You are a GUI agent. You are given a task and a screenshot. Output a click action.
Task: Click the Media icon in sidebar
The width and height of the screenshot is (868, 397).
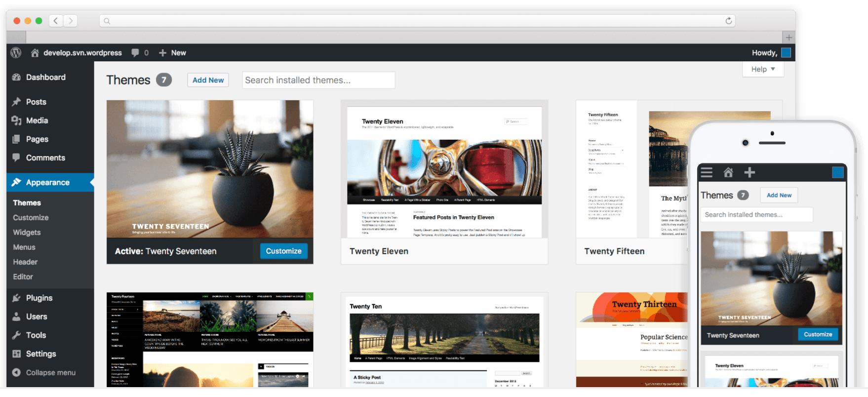pos(16,120)
